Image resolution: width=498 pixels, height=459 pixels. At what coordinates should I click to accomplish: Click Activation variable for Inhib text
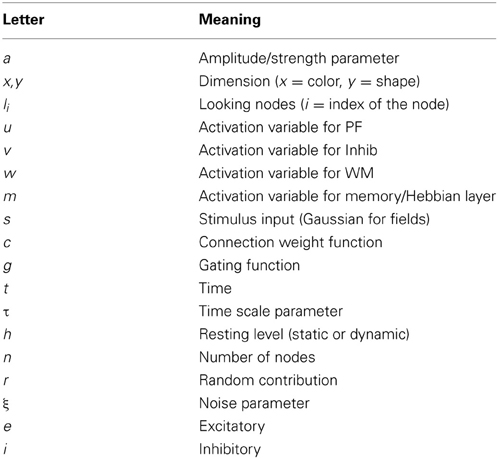point(288,150)
